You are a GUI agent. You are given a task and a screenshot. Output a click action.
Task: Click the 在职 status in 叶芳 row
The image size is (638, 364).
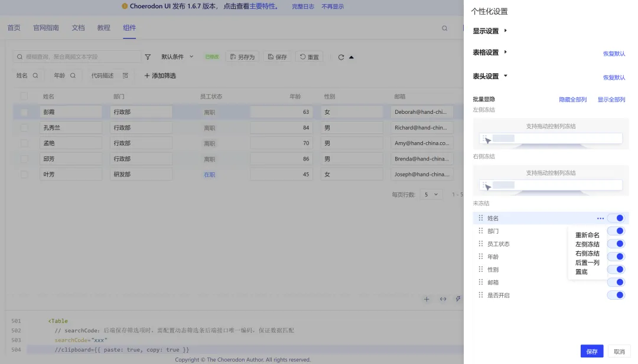[210, 175]
